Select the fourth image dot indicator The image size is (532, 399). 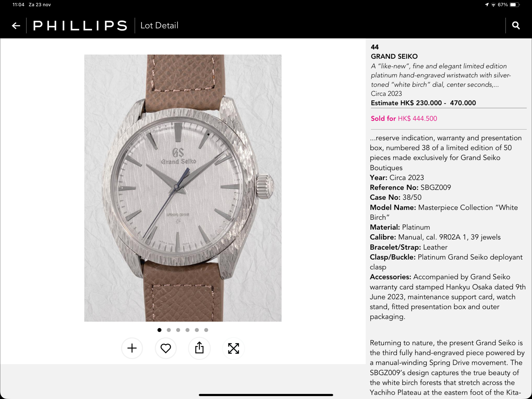pyautogui.click(x=188, y=330)
